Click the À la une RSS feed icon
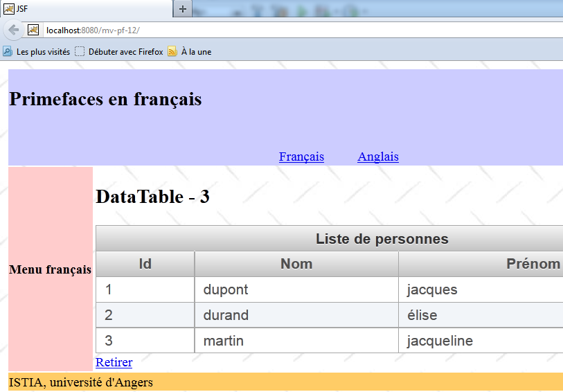The width and height of the screenshot is (563, 392). coord(172,51)
